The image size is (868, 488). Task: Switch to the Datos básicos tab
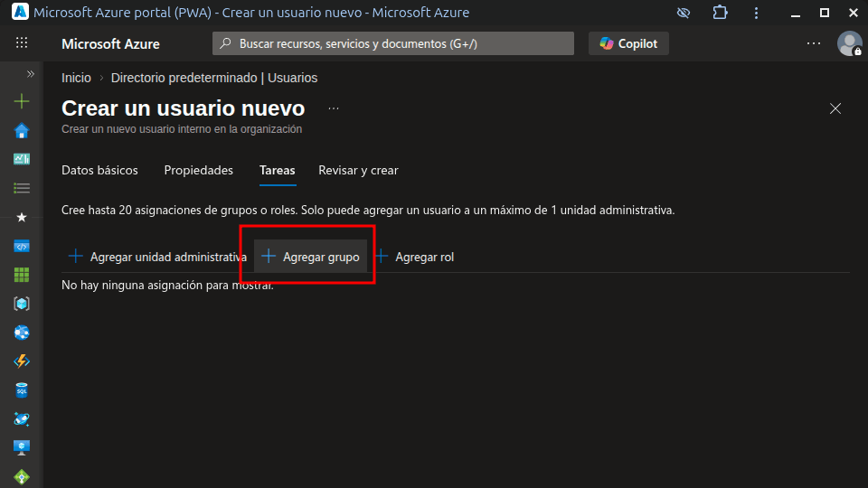[99, 170]
